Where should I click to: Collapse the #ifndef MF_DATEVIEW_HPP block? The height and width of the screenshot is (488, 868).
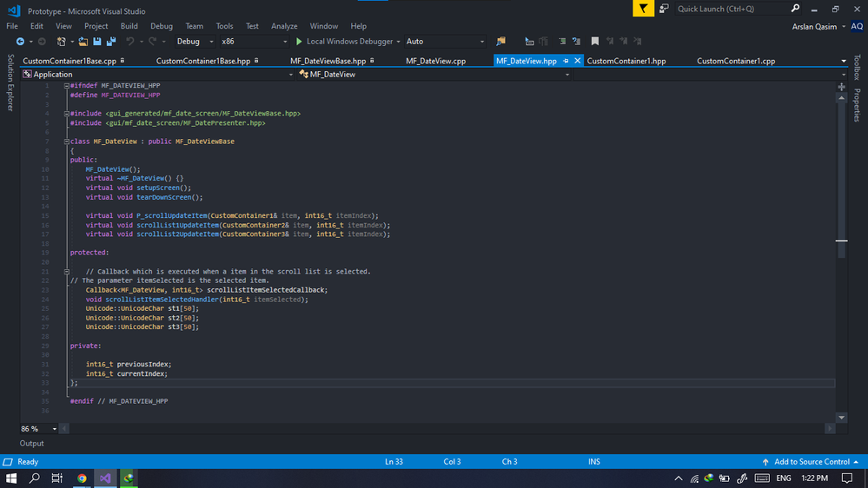pyautogui.click(x=66, y=86)
